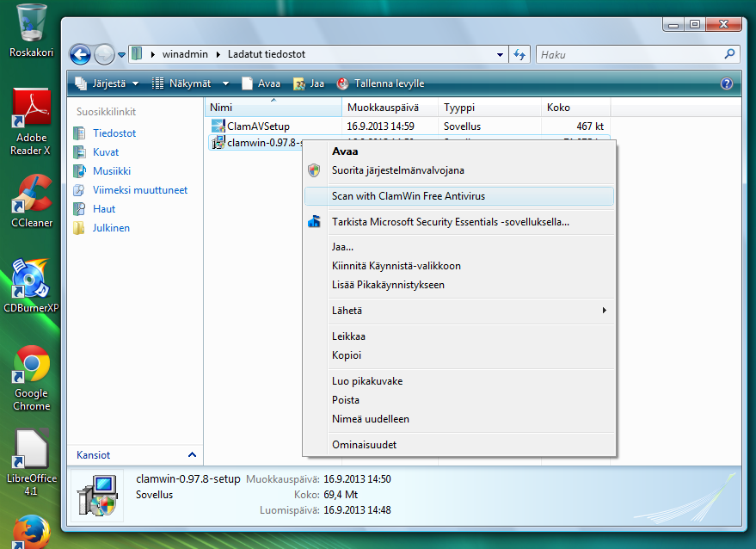Select Leikkaa from the context menu
The width and height of the screenshot is (756, 549).
(x=459, y=336)
